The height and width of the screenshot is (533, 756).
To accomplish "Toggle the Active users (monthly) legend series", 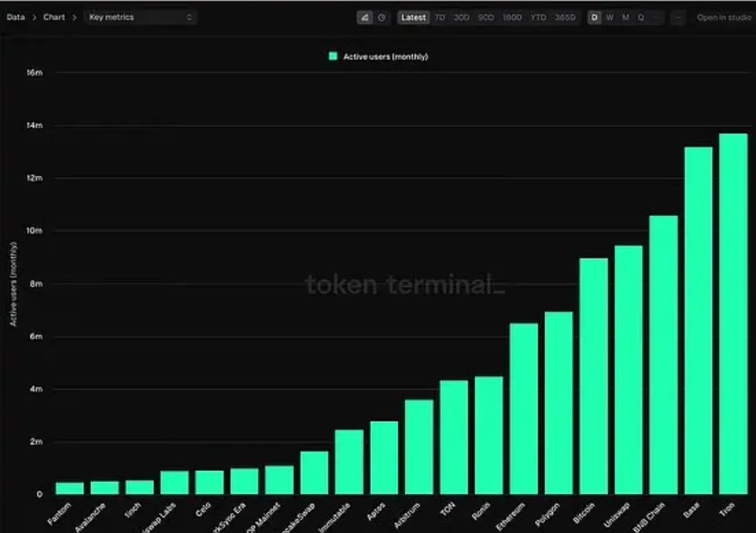I will click(379, 56).
